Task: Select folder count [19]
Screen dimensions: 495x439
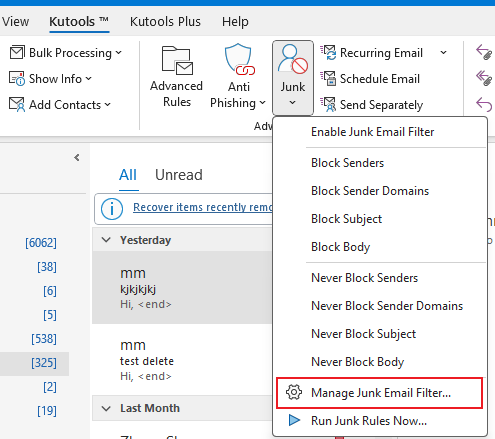Action: (x=47, y=411)
